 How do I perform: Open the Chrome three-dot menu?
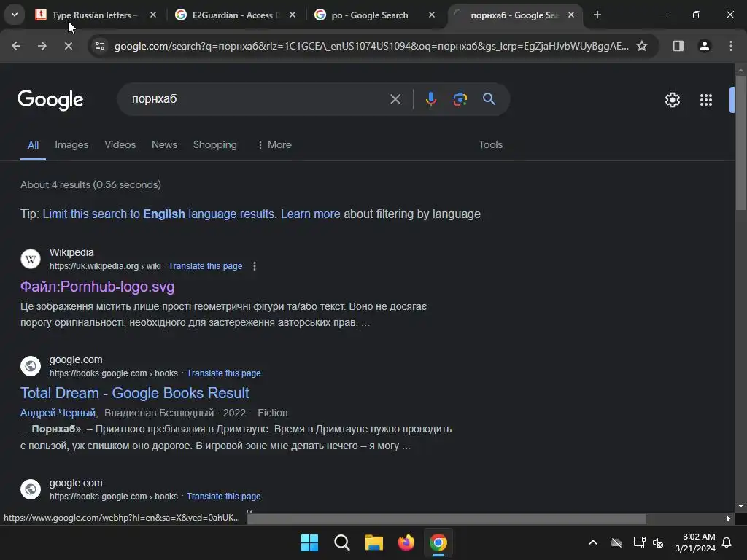pyautogui.click(x=731, y=46)
